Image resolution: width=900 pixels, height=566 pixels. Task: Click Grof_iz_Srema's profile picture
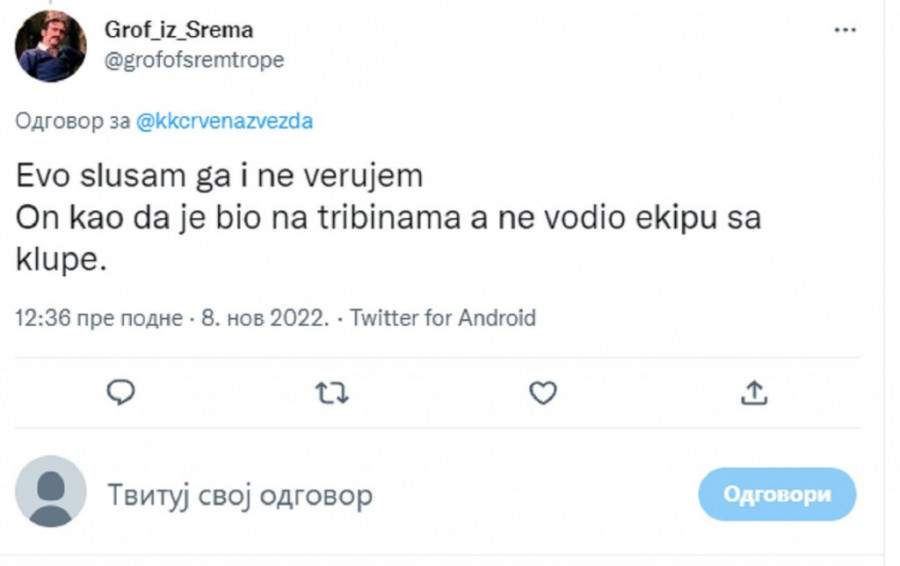point(51,46)
